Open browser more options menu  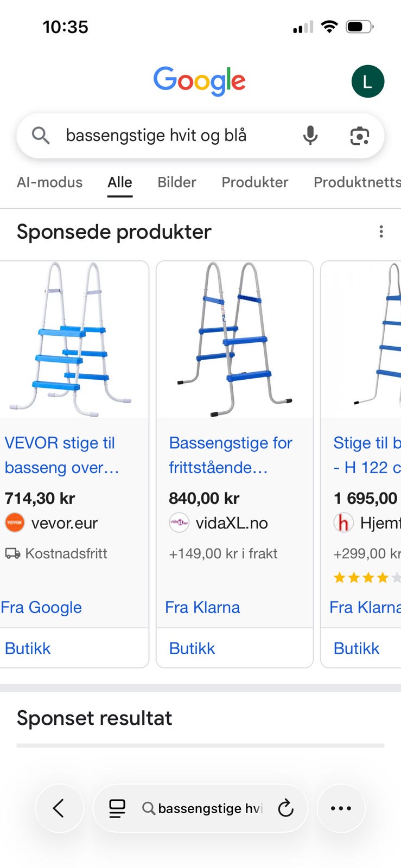[x=341, y=808]
